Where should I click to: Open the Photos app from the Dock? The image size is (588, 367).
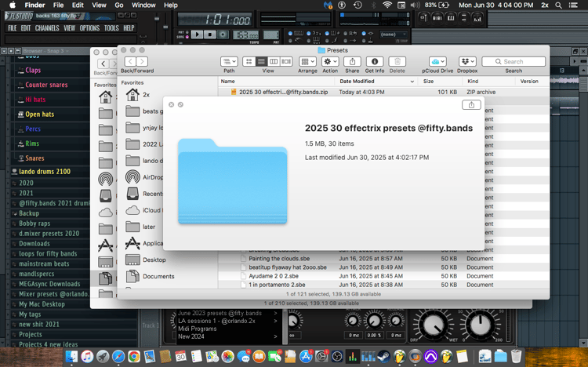[x=227, y=356]
